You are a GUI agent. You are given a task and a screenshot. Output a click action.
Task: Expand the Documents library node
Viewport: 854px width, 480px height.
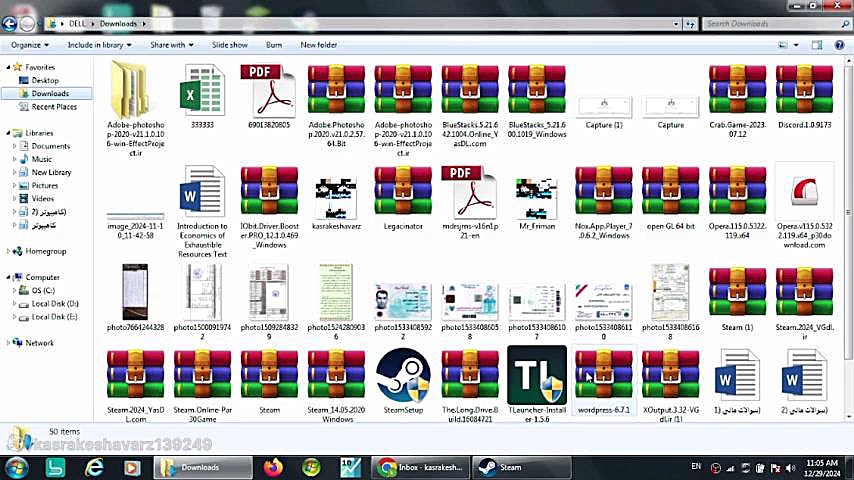click(15, 146)
